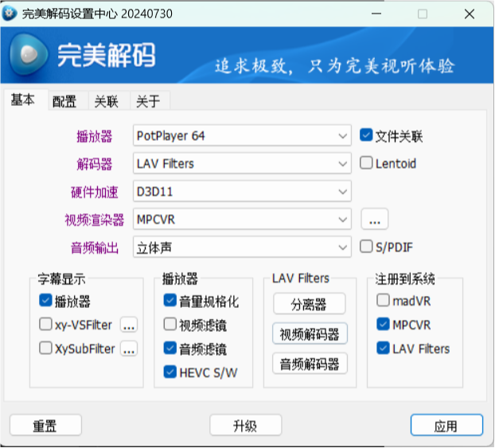
Task: Expand the 视频渲染器 MPCVR dropdown
Action: [x=242, y=219]
